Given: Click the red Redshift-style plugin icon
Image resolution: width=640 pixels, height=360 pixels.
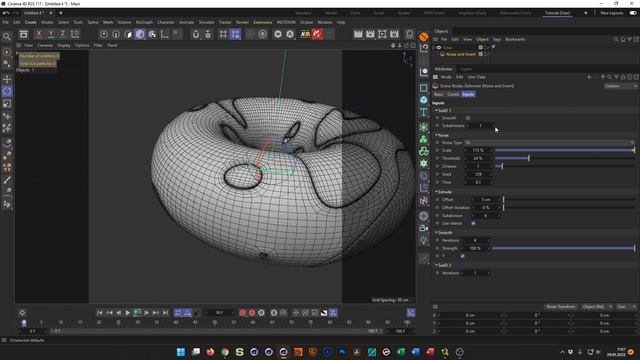Looking at the screenshot, I should click(x=317, y=34).
